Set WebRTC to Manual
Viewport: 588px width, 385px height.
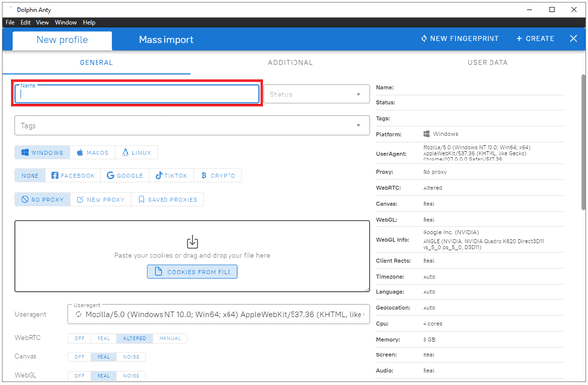[x=169, y=338]
